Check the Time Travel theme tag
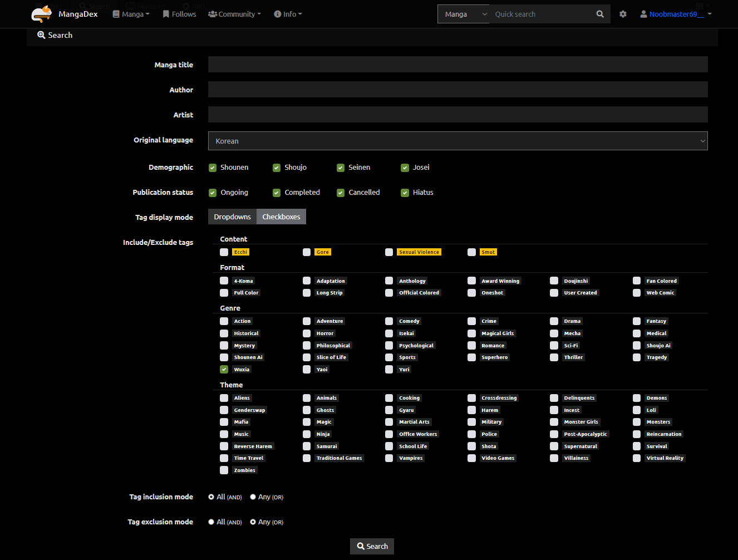This screenshot has height=560, width=738. tap(224, 458)
